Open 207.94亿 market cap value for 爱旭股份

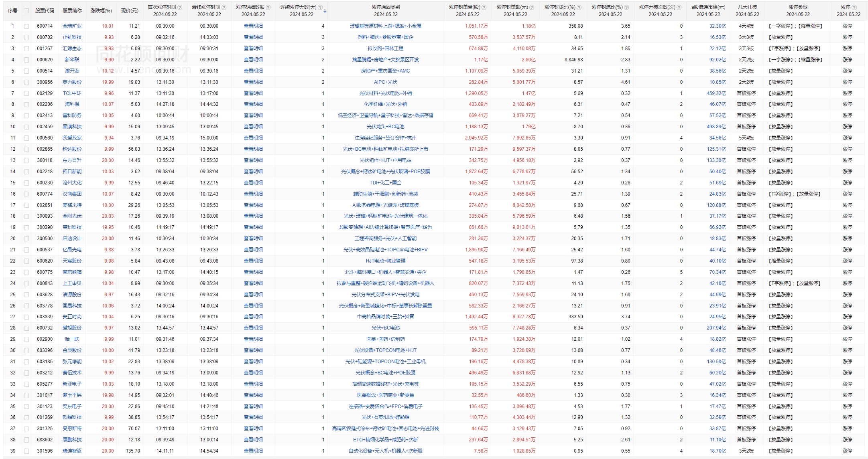(716, 328)
